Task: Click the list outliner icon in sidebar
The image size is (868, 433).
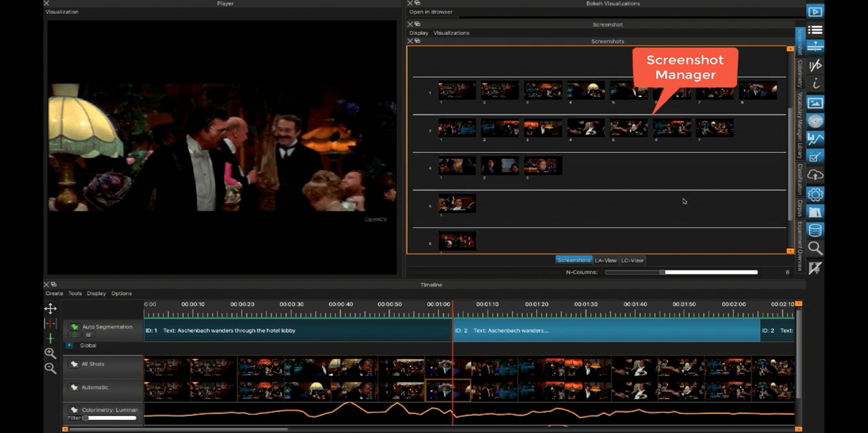Action: 815,30
